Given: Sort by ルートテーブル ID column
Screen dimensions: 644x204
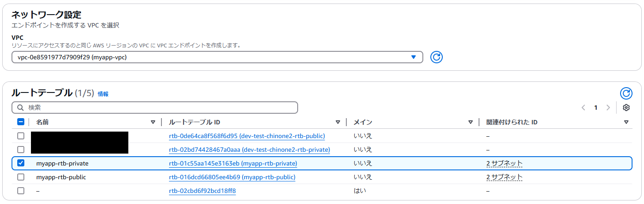Looking at the screenshot, I should pyautogui.click(x=338, y=122).
